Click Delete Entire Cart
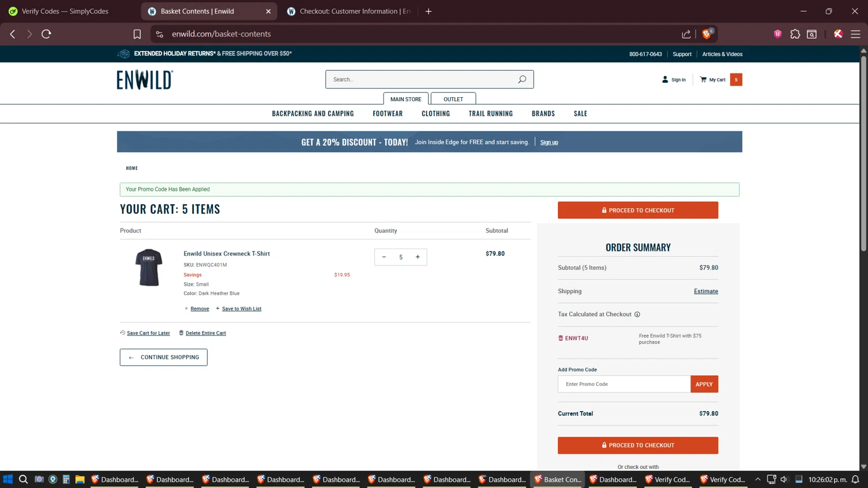The width and height of the screenshot is (868, 488). (x=205, y=333)
